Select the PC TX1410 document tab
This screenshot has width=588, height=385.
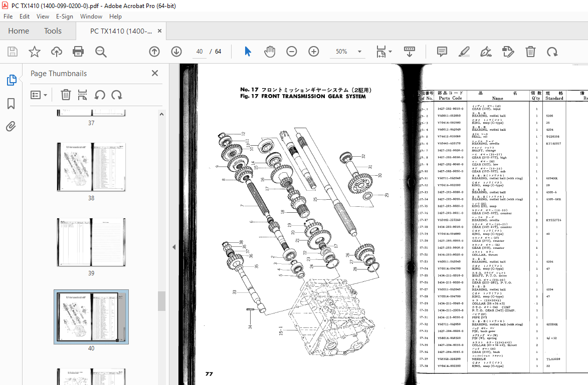(121, 31)
